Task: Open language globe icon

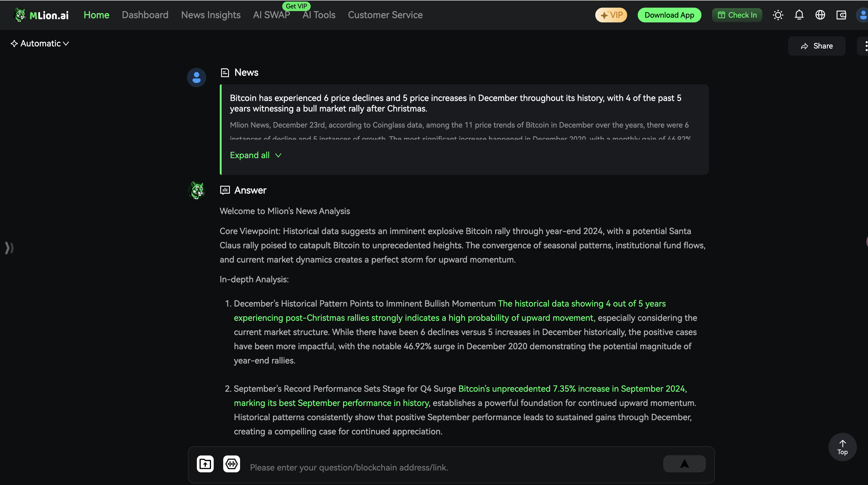Action: [820, 15]
